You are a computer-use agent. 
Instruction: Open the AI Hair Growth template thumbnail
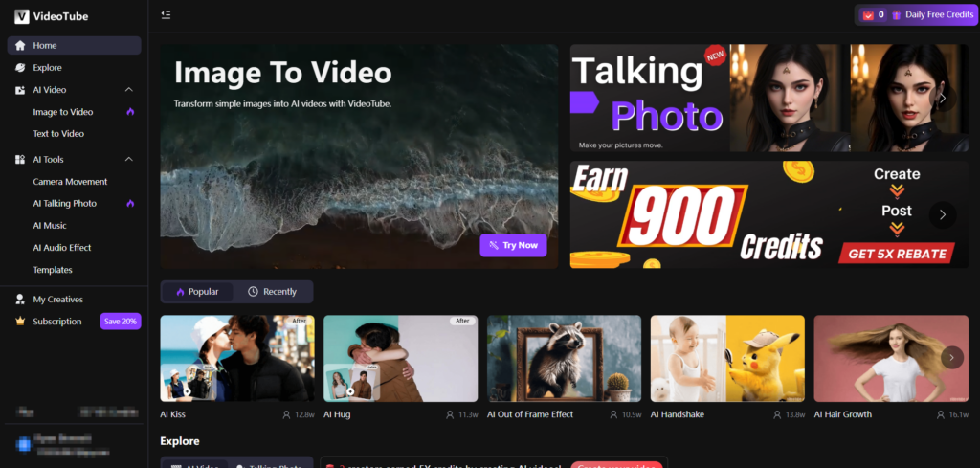[x=891, y=358]
